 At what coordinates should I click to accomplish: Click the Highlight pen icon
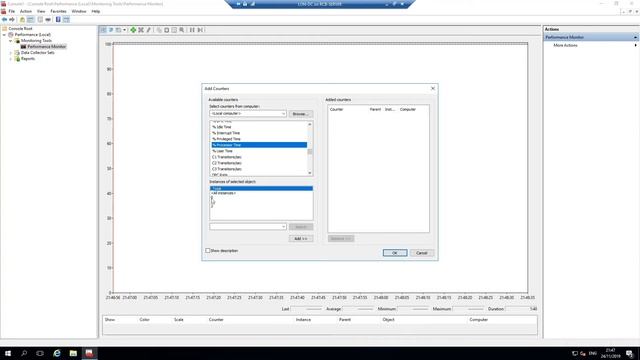(x=149, y=30)
